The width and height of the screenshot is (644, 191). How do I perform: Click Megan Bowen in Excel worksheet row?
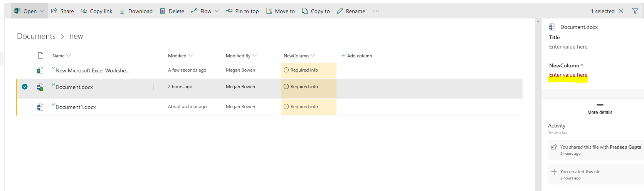240,70
